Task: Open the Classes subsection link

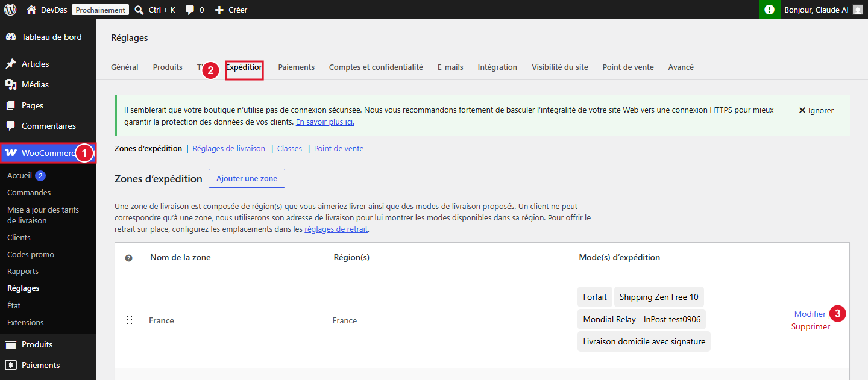Action: [289, 148]
